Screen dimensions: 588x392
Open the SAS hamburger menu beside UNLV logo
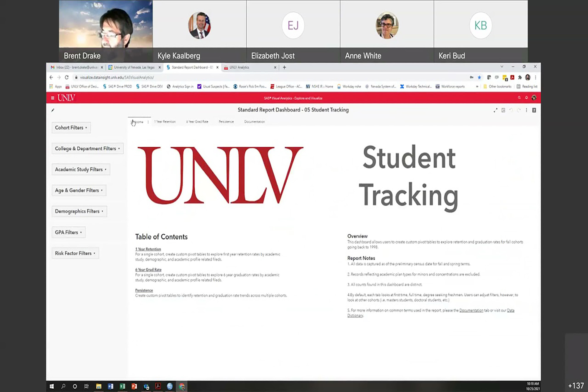pos(53,98)
